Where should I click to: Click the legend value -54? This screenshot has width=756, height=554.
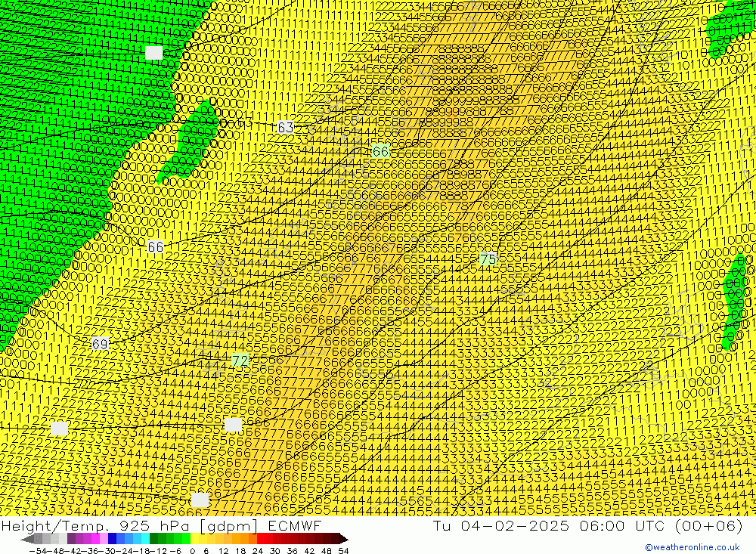click(38, 551)
